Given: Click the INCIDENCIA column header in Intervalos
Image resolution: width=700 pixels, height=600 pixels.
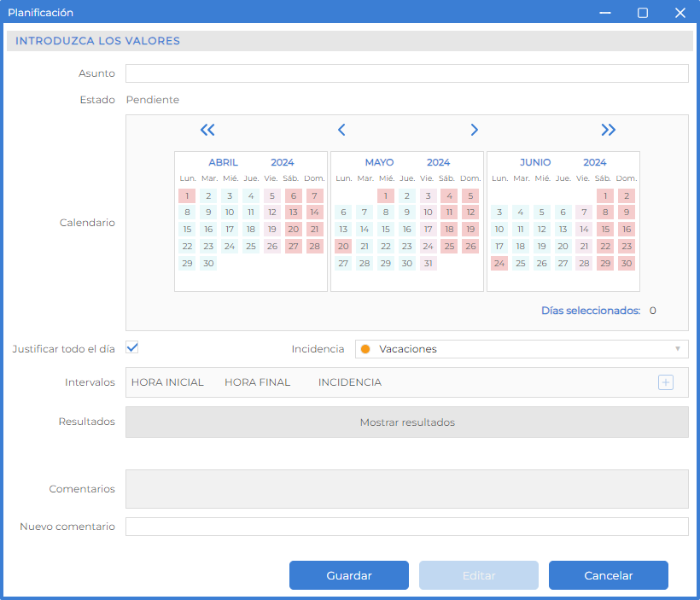Looking at the screenshot, I should coord(350,382).
